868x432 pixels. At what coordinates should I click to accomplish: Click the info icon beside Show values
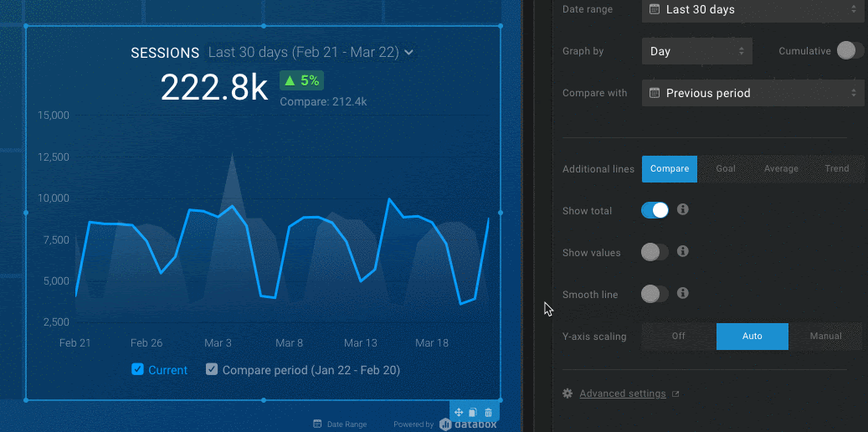pyautogui.click(x=683, y=251)
